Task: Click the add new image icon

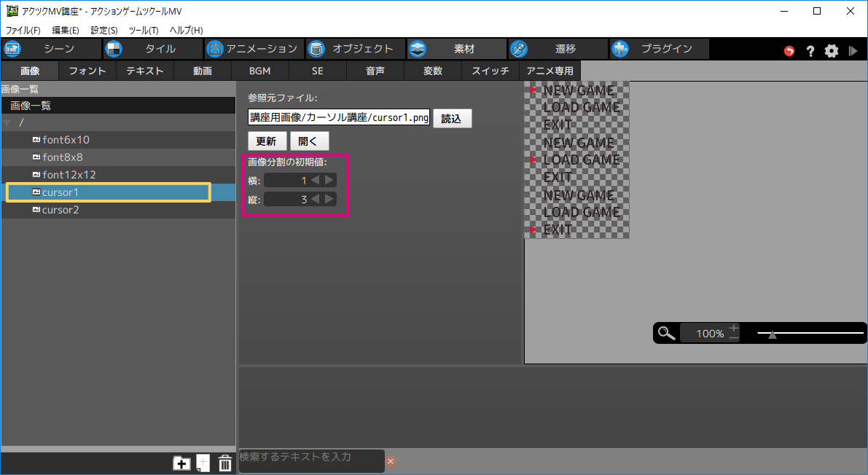Action: pyautogui.click(x=203, y=463)
